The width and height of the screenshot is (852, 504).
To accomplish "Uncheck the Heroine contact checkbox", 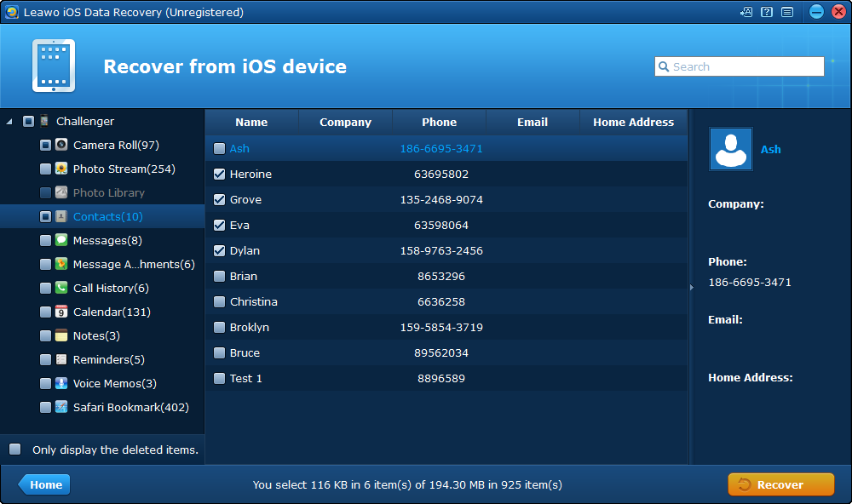I will click(220, 175).
